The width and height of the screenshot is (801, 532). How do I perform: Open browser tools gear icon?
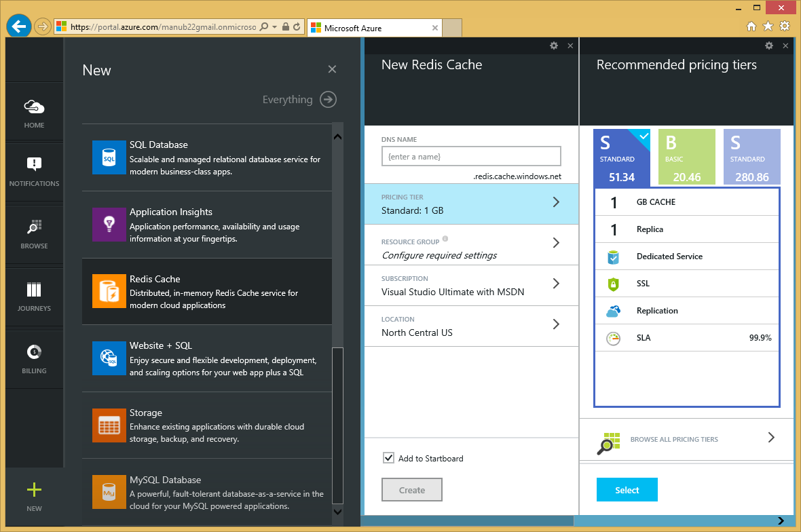pos(785,26)
